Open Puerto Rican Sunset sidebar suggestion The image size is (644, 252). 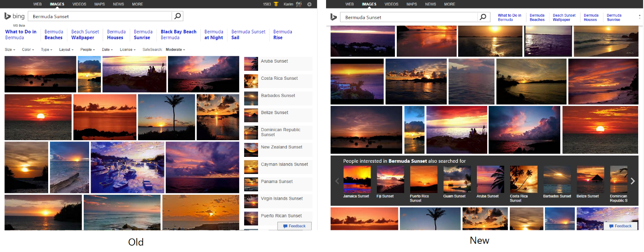278,218
